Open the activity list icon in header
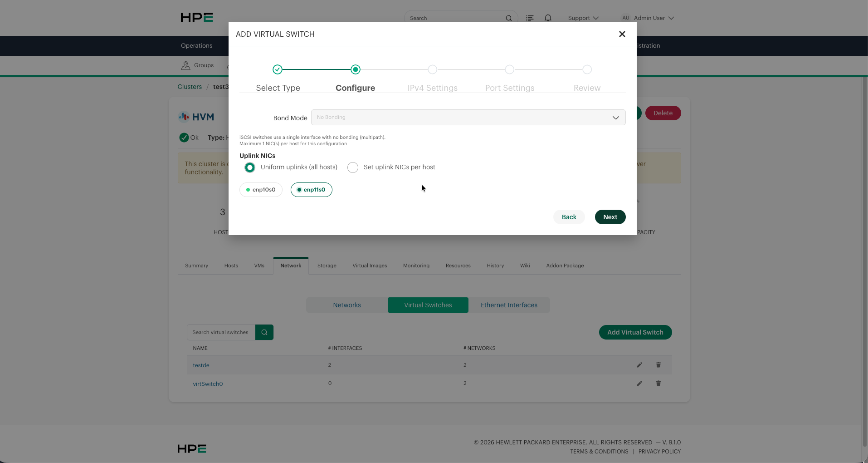This screenshot has height=463, width=868. [530, 18]
